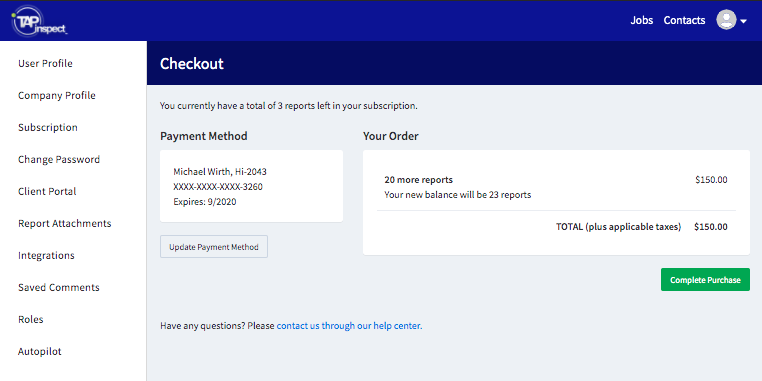Expand the account dropdown arrow
This screenshot has width=762, height=381.
coord(744,21)
